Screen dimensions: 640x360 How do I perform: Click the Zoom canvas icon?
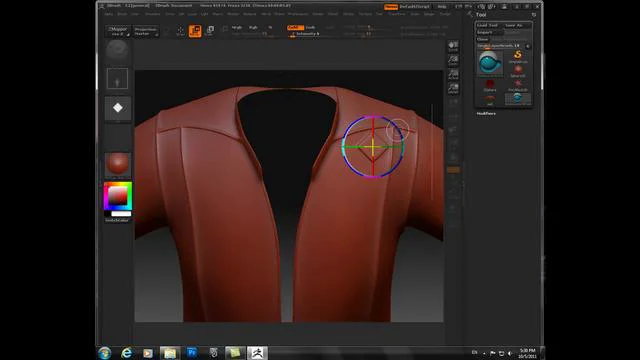(x=453, y=60)
